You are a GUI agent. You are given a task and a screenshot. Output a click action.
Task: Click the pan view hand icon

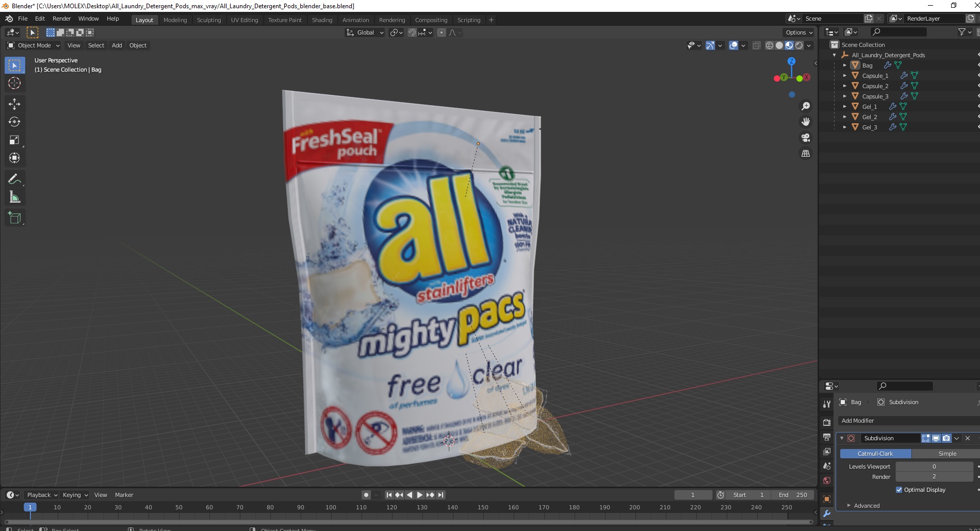click(x=805, y=122)
